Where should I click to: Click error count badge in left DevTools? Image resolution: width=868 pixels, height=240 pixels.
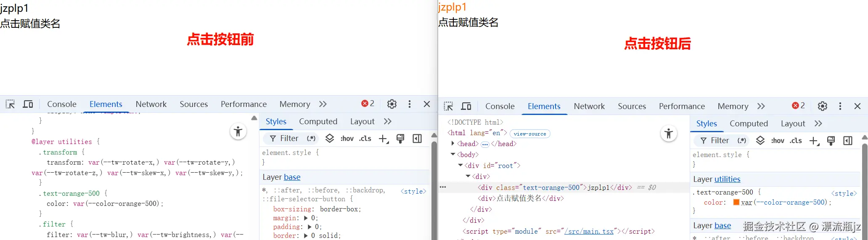click(368, 104)
